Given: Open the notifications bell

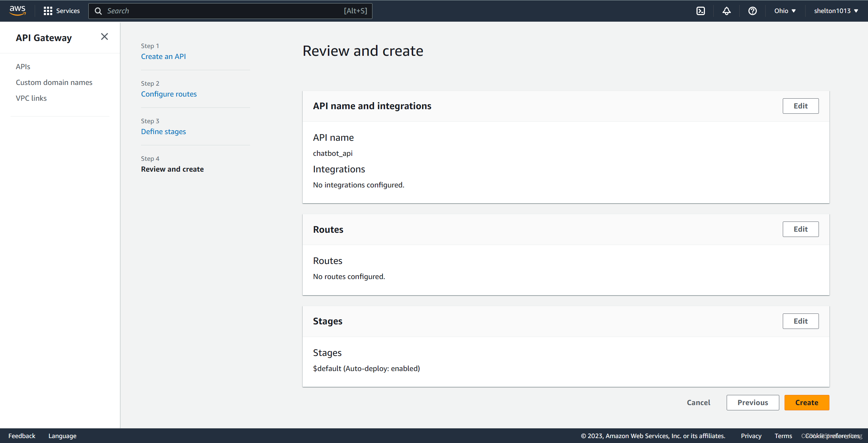Looking at the screenshot, I should point(727,11).
